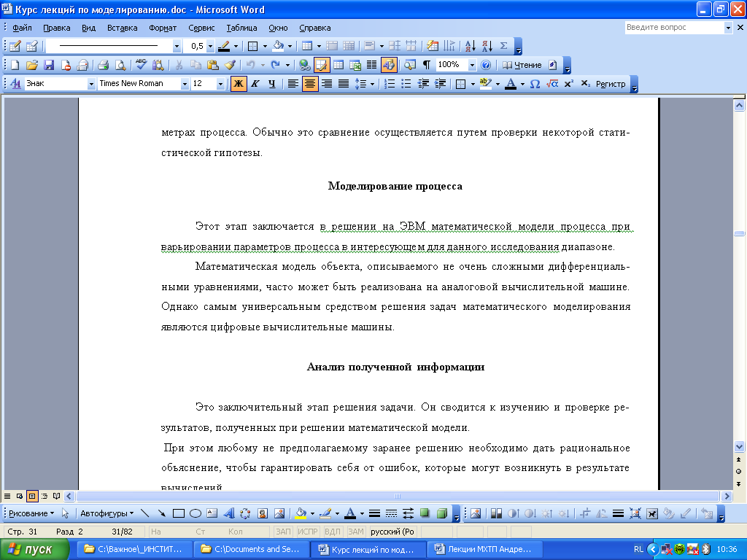Toggle Underline formatting (Ч)

click(271, 84)
